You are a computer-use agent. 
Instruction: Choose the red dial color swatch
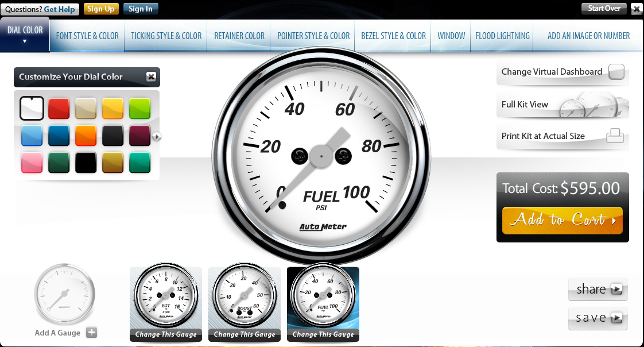[x=59, y=109]
